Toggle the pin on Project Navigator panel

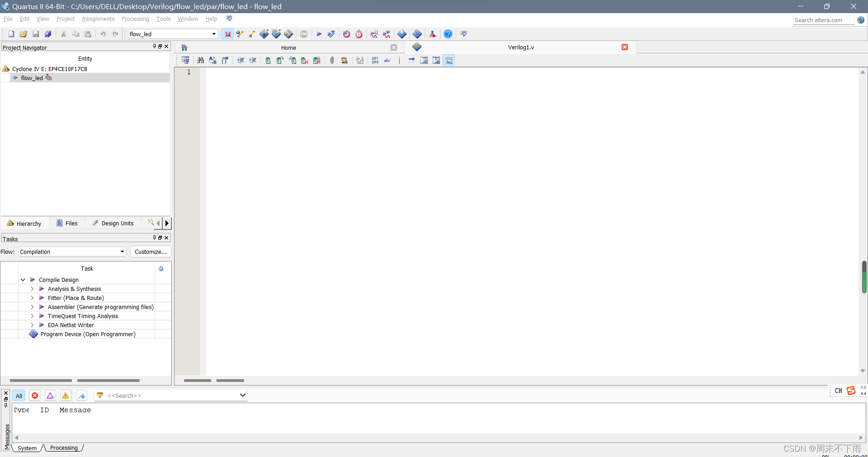[x=154, y=46]
